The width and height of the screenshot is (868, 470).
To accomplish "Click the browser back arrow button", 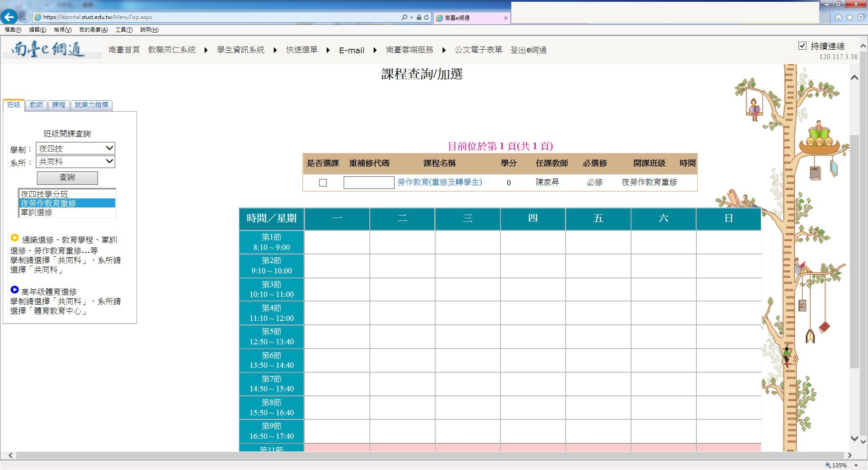I will click(x=9, y=17).
